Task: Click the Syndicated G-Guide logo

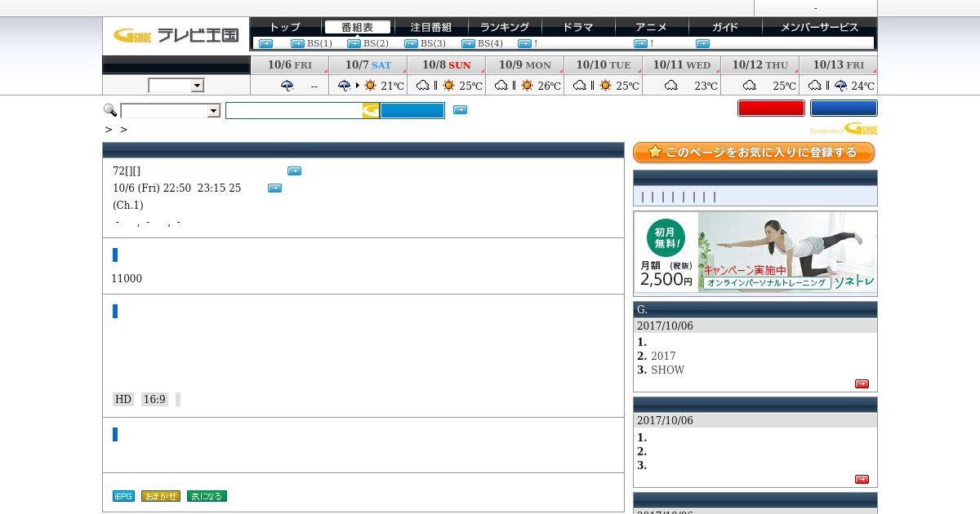Action: point(844,129)
